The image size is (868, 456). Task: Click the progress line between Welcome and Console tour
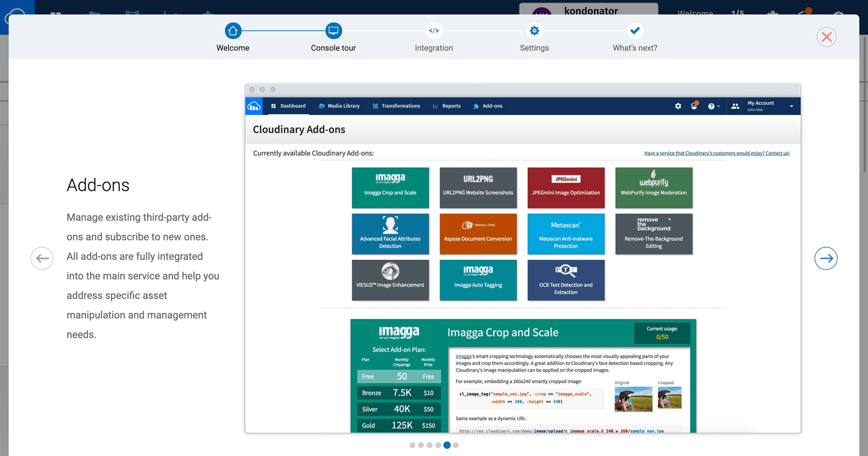[x=283, y=31]
